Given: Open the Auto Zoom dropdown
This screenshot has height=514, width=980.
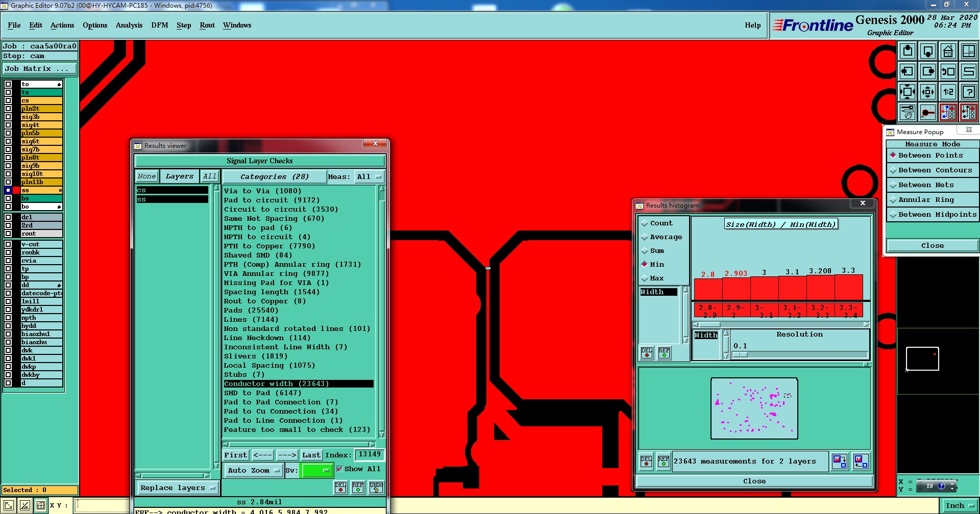Looking at the screenshot, I should click(254, 471).
